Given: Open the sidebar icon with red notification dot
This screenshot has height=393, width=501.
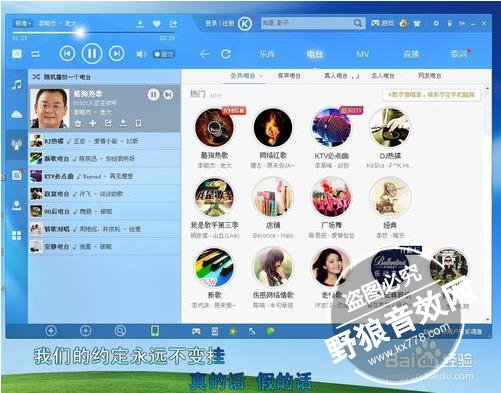Looking at the screenshot, I should 17,174.
